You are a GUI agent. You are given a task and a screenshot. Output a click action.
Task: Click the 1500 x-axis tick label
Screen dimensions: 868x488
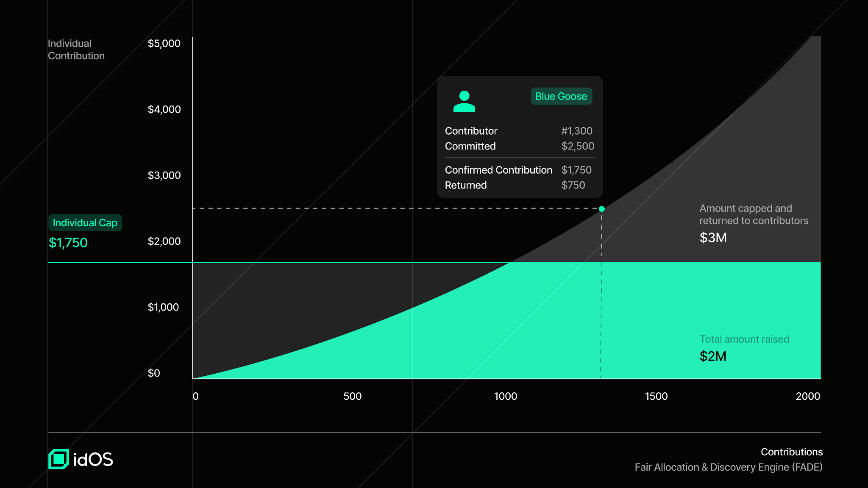pos(656,396)
